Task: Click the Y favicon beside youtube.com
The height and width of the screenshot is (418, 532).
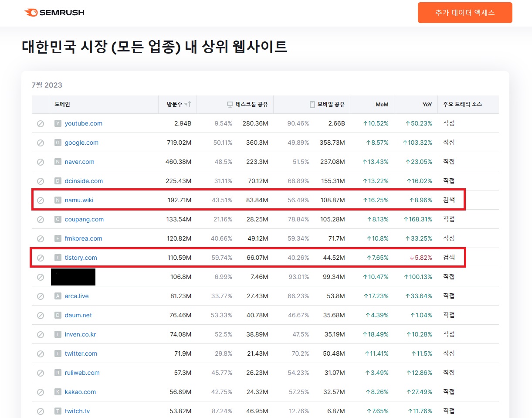Action: (58, 123)
